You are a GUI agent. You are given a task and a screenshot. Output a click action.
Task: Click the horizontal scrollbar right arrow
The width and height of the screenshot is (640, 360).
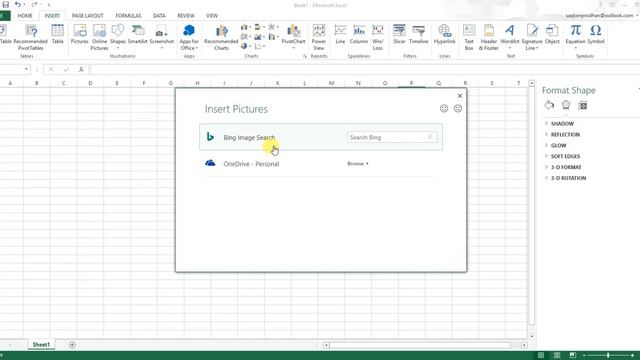coord(524,345)
